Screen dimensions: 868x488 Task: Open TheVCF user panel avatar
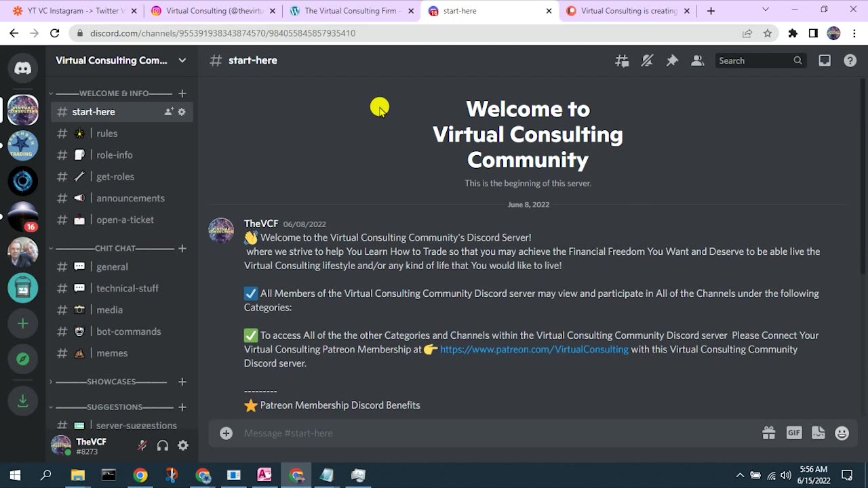[x=61, y=445]
